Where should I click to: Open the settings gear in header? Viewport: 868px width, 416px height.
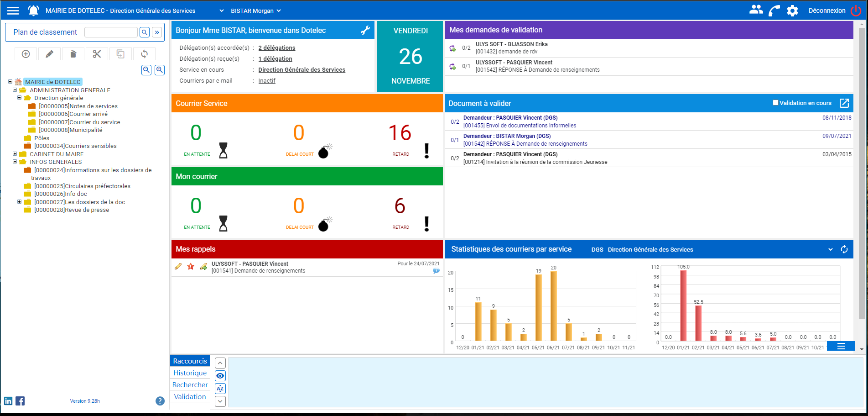[792, 11]
